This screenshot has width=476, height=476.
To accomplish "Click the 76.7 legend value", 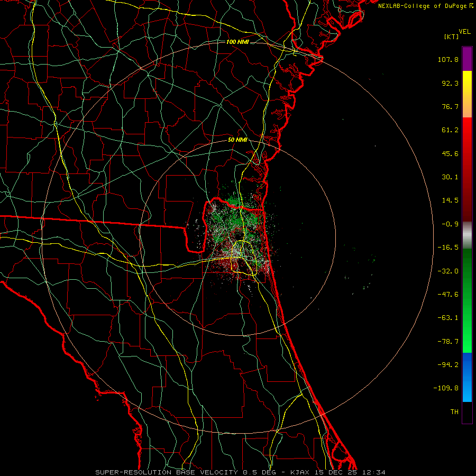I will [450, 106].
